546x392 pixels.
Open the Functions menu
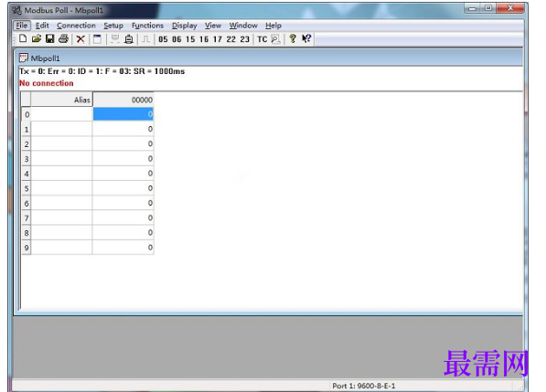pyautogui.click(x=147, y=26)
